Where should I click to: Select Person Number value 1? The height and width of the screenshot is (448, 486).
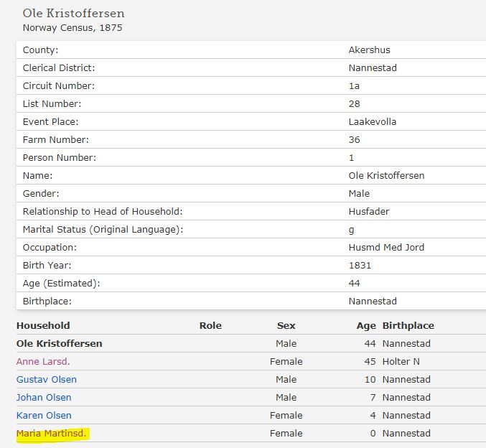click(x=351, y=158)
